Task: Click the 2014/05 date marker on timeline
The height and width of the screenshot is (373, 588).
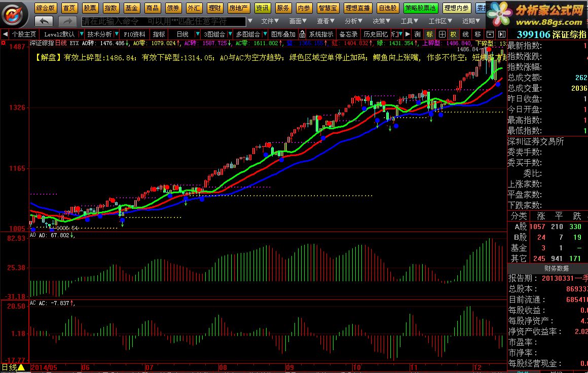Action: click(44, 367)
